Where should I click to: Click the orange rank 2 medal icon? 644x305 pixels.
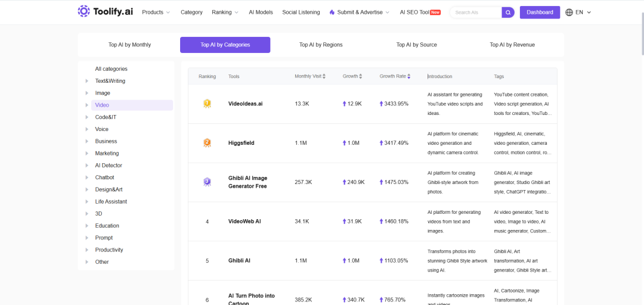[x=207, y=143]
